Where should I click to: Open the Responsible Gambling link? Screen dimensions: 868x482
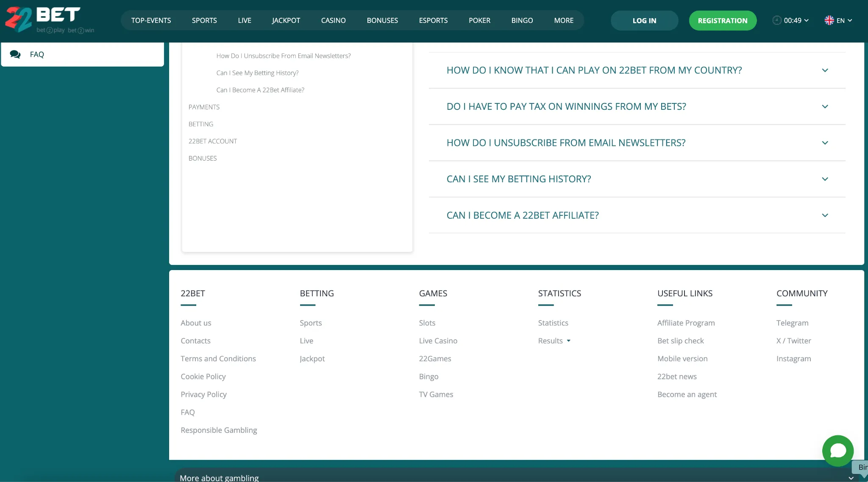[x=219, y=430]
